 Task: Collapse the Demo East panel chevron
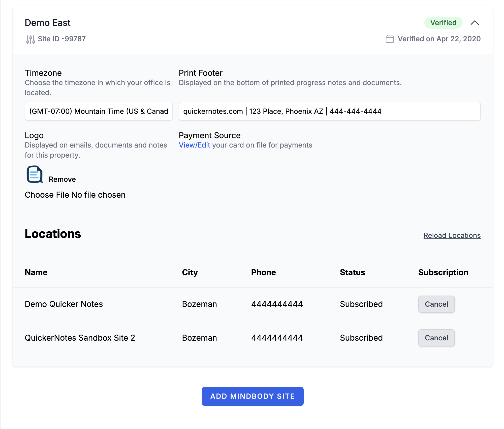475,23
